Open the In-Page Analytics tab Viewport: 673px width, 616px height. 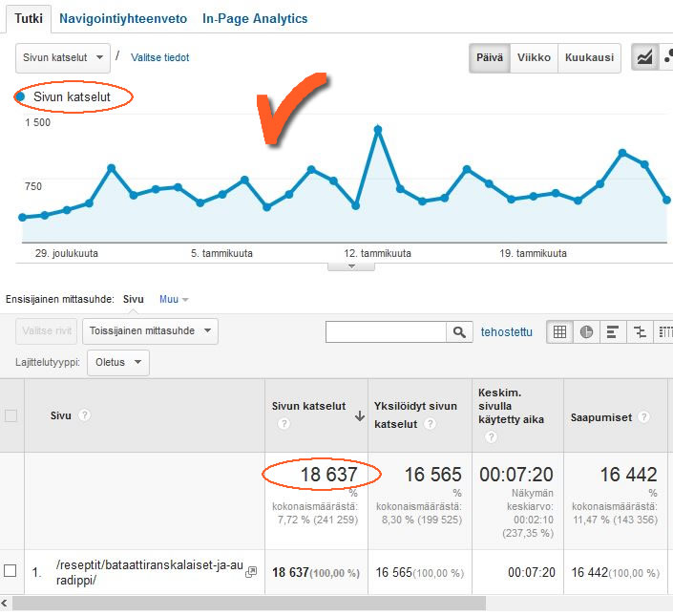pyautogui.click(x=255, y=18)
